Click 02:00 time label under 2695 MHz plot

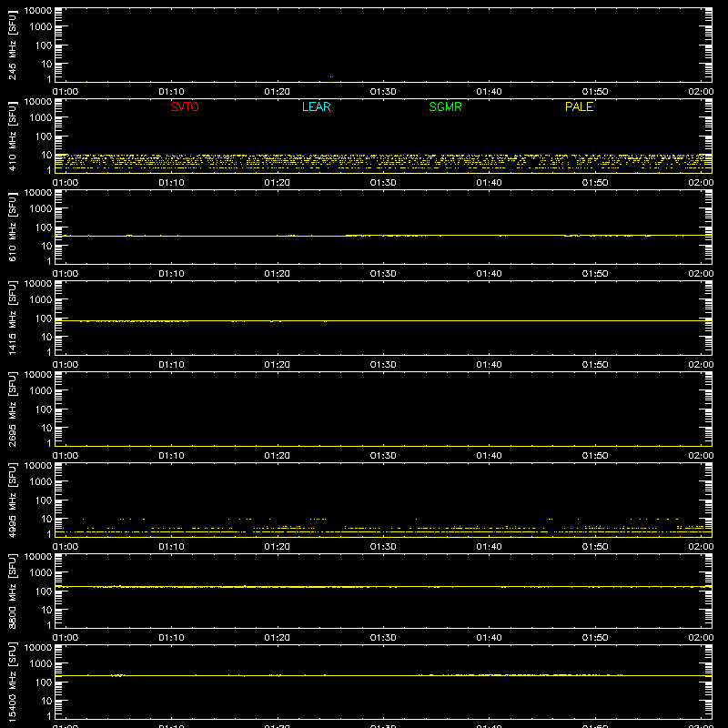[701, 456]
